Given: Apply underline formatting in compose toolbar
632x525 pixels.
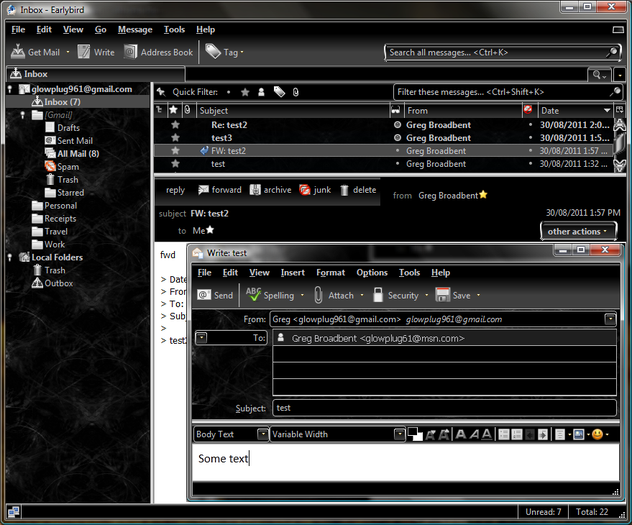Looking at the screenshot, I should tap(487, 434).
